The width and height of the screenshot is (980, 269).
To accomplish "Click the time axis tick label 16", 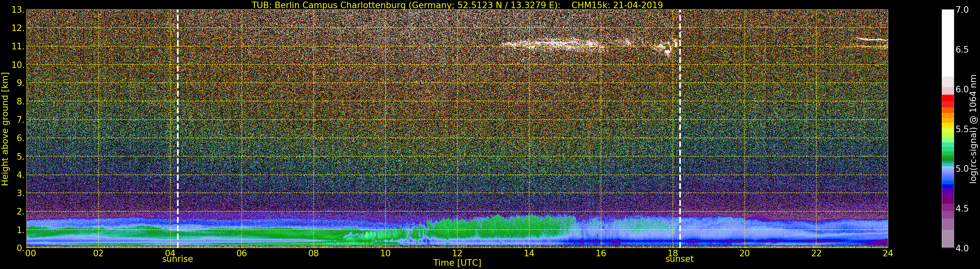I will pyautogui.click(x=601, y=253).
